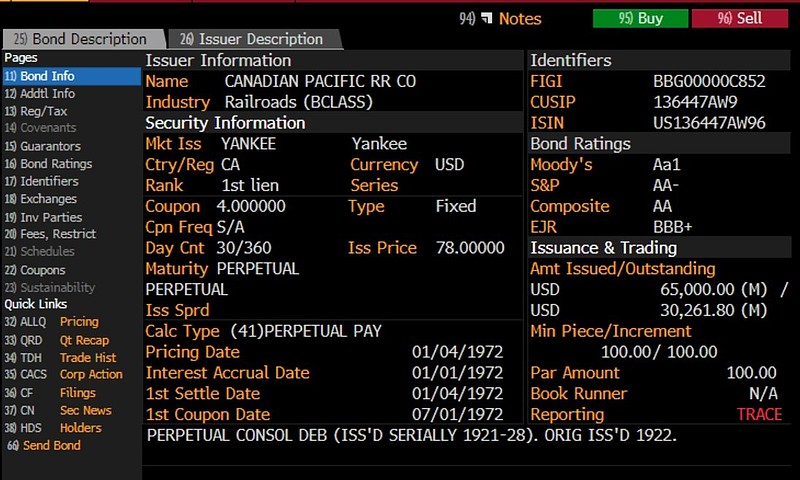Image resolution: width=800 pixels, height=480 pixels.
Task: Click amount issued 65,000.00 (M)
Action: (713, 289)
